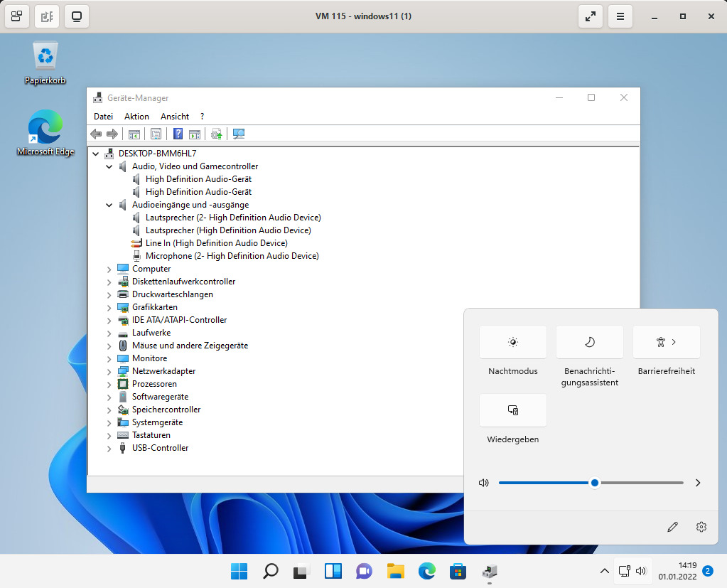Viewport: 727px width, 588px height.
Task: Expand the Computer category
Action: (x=109, y=269)
